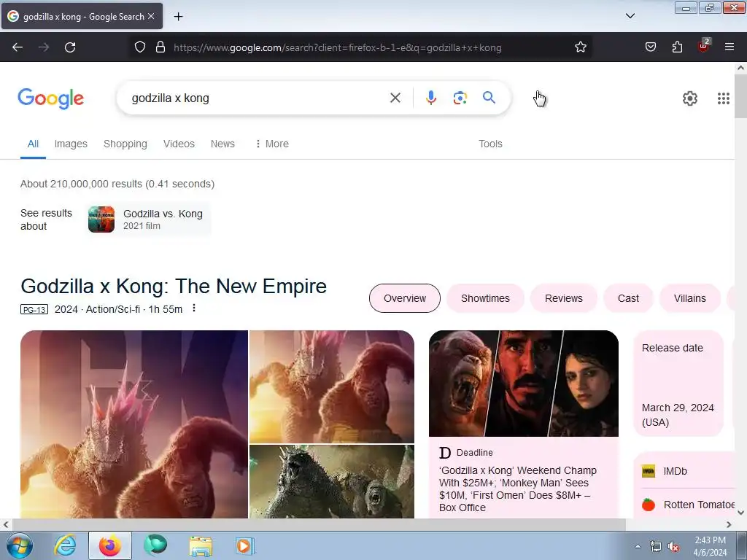Viewport: 747px width, 560px height.
Task: Open the top-right sunset Godzilla Kong image
Action: [332, 386]
